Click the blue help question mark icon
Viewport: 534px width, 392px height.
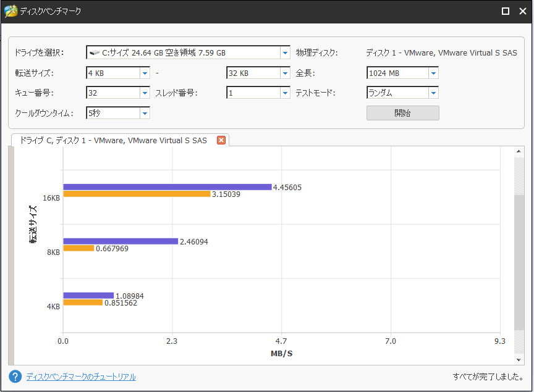(x=15, y=377)
